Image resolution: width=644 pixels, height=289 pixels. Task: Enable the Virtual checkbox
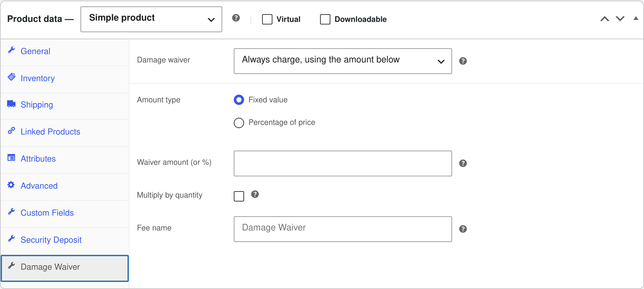click(267, 19)
